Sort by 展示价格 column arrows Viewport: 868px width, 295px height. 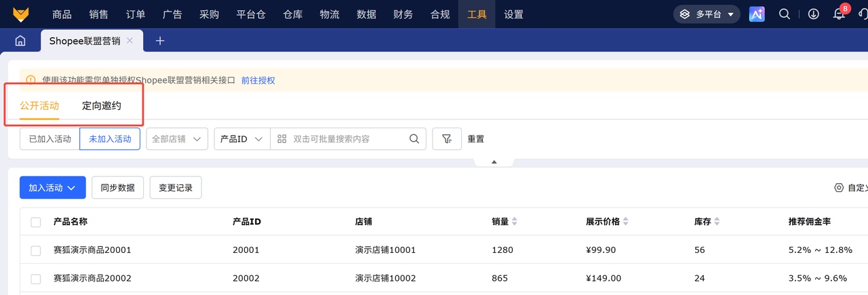tap(625, 222)
